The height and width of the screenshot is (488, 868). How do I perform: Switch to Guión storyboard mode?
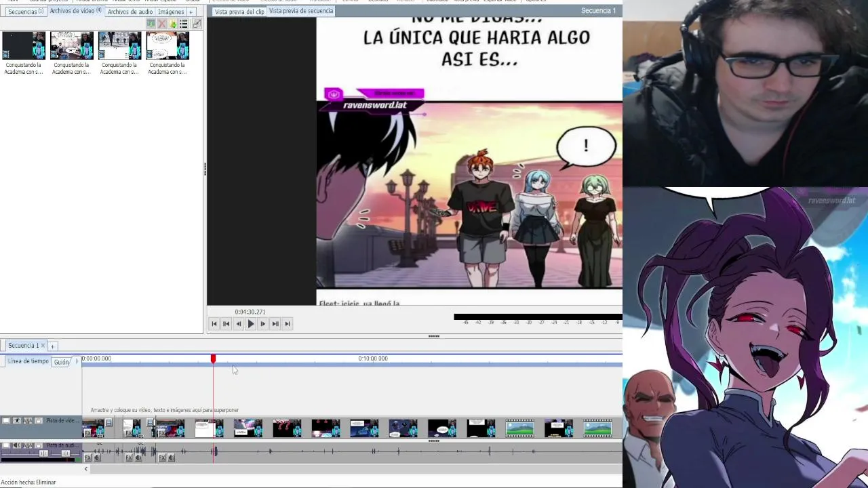(x=62, y=362)
